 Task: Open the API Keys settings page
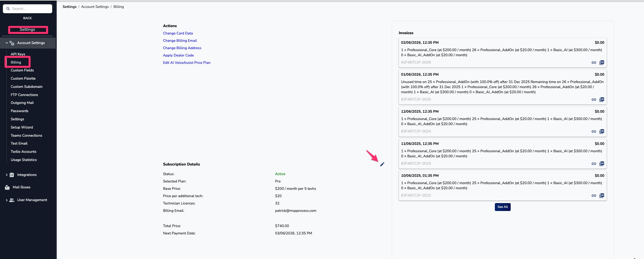pos(18,54)
